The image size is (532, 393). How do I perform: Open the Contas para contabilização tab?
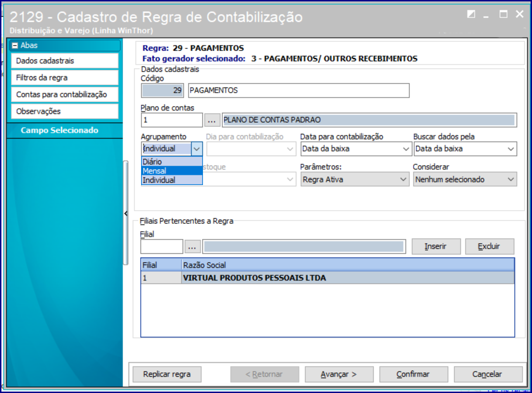[65, 94]
